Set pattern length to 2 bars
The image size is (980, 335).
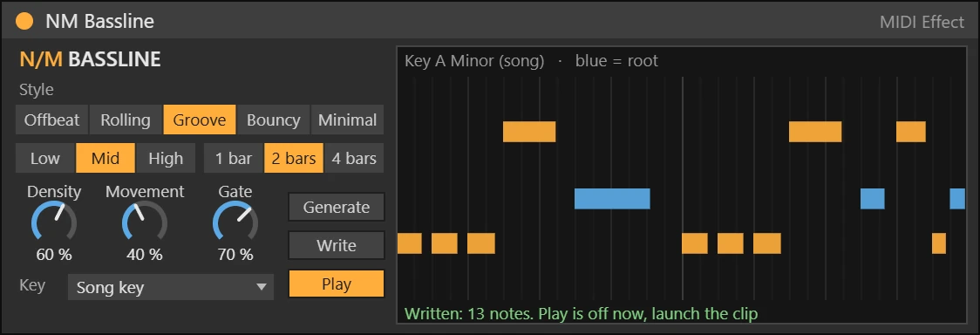pos(294,158)
